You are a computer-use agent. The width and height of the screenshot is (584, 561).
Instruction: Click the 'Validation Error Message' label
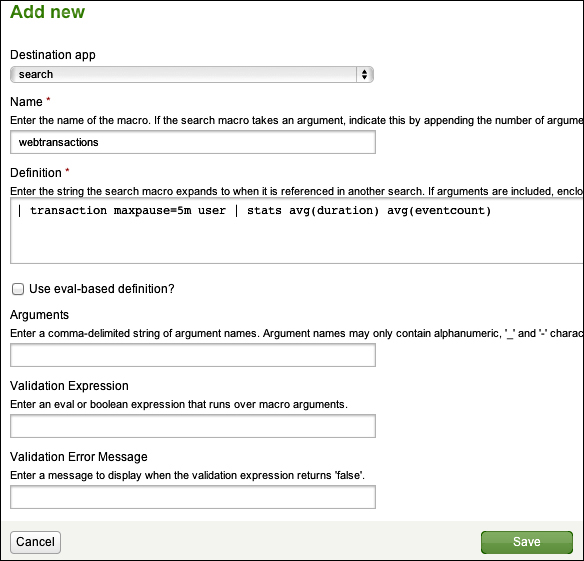(x=79, y=457)
